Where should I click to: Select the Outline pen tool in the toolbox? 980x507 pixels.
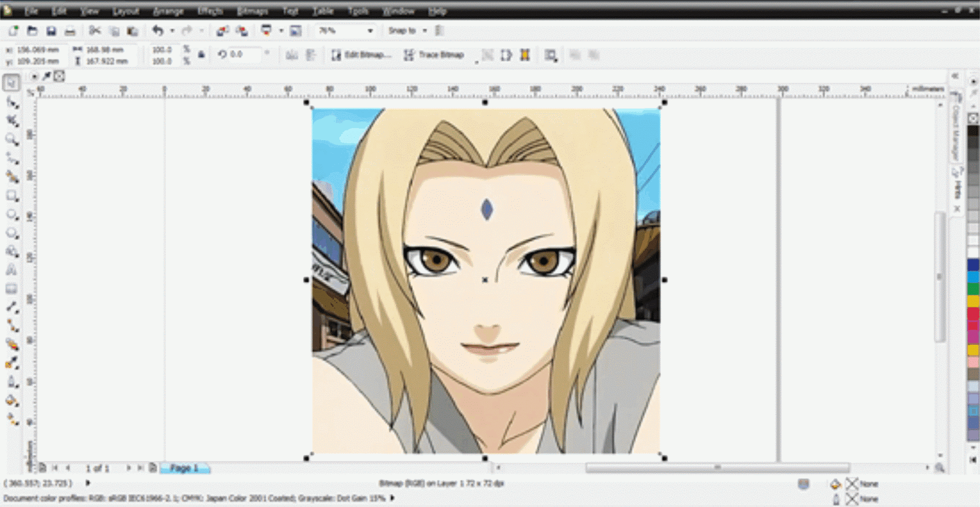coord(12,382)
